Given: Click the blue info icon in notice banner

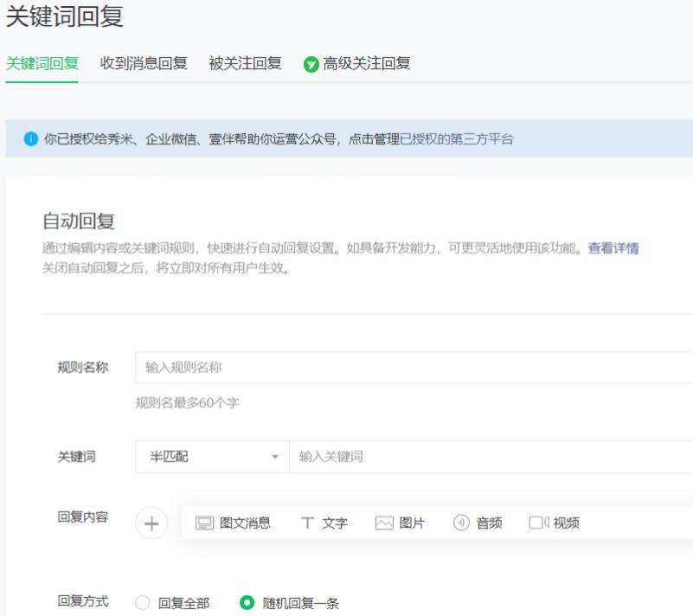Looking at the screenshot, I should point(31,138).
